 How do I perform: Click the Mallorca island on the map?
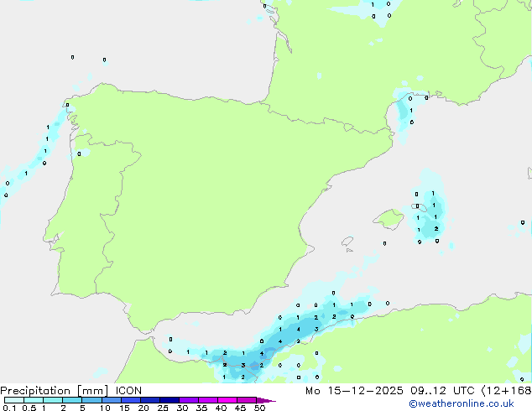pos(389,220)
